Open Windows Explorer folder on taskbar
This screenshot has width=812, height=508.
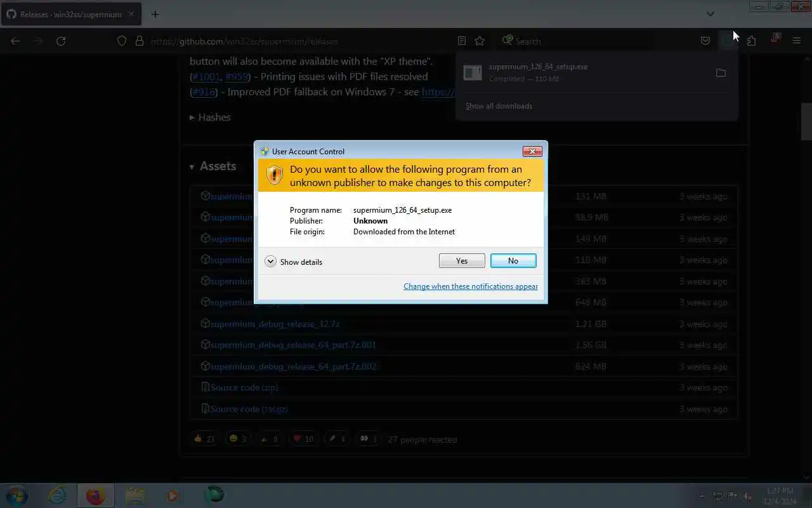[x=135, y=495]
